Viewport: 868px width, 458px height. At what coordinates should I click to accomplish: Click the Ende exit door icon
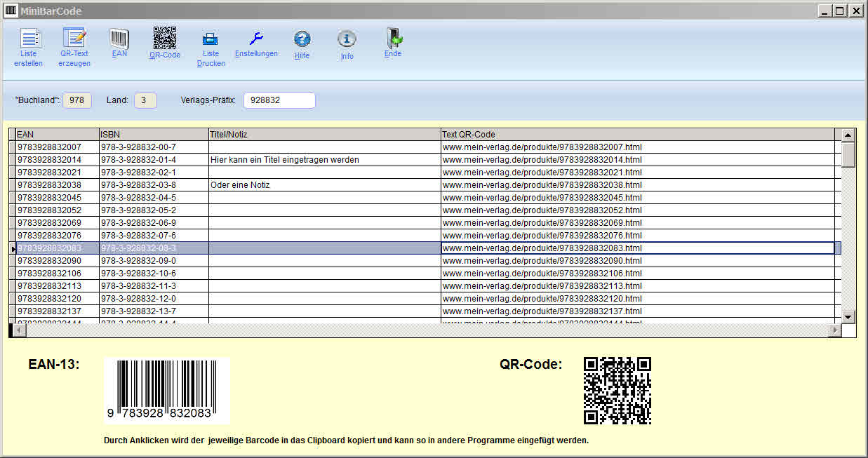(393, 38)
